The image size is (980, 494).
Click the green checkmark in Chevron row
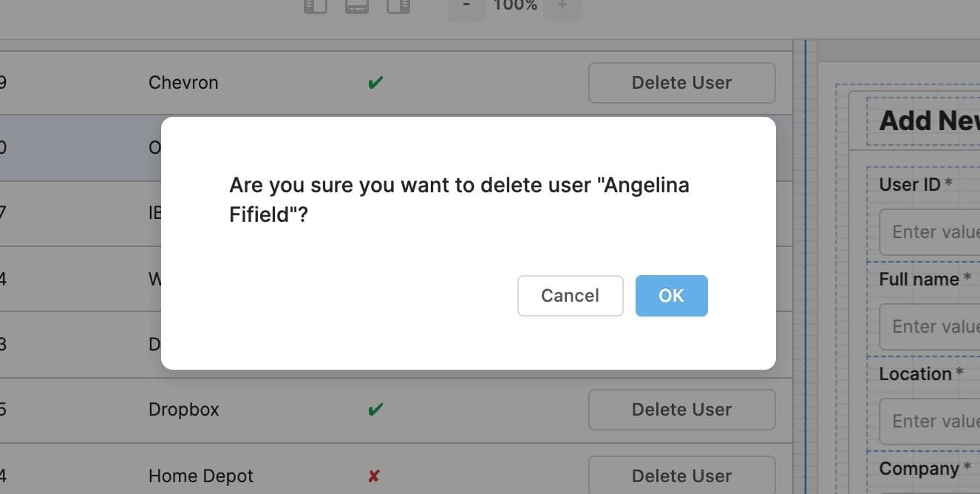(375, 83)
